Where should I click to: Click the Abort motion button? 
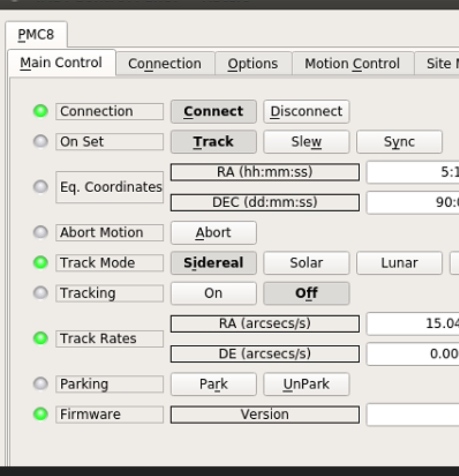214,233
